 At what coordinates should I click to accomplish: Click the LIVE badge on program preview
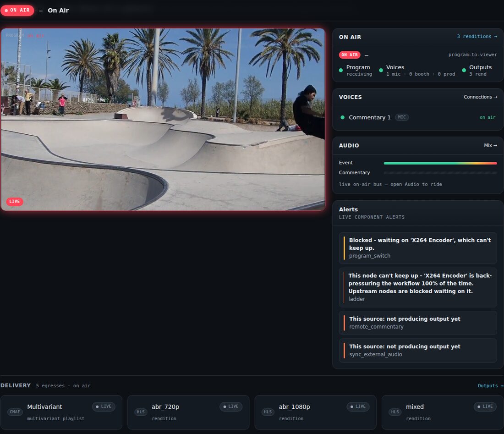click(15, 202)
